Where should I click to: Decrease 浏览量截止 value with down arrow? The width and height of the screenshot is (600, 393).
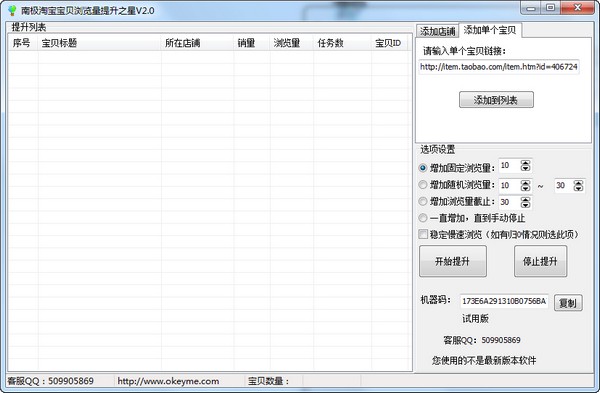[525, 205]
